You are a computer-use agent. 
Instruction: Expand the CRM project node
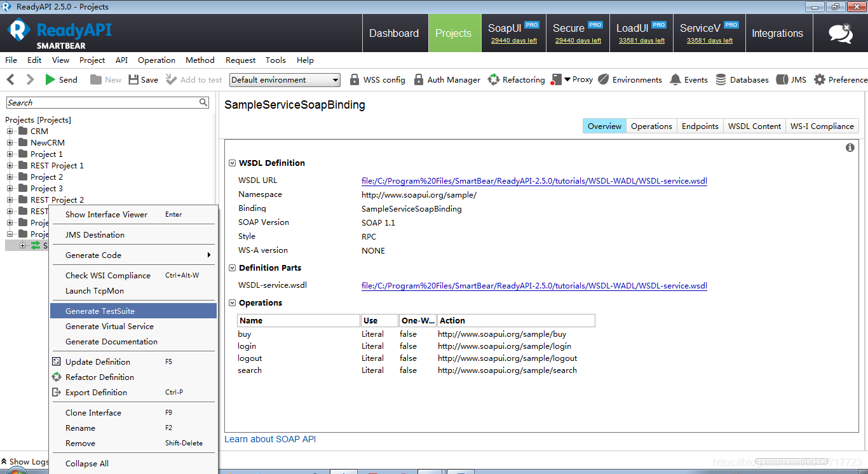click(10, 132)
